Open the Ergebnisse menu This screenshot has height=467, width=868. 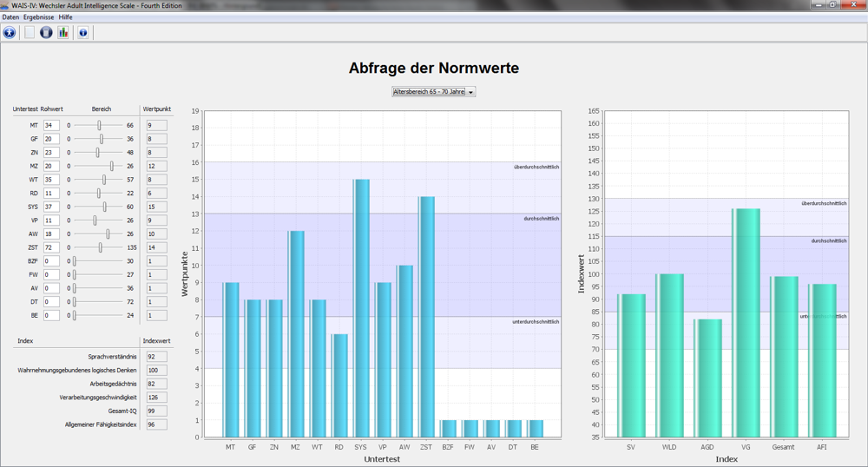click(38, 17)
